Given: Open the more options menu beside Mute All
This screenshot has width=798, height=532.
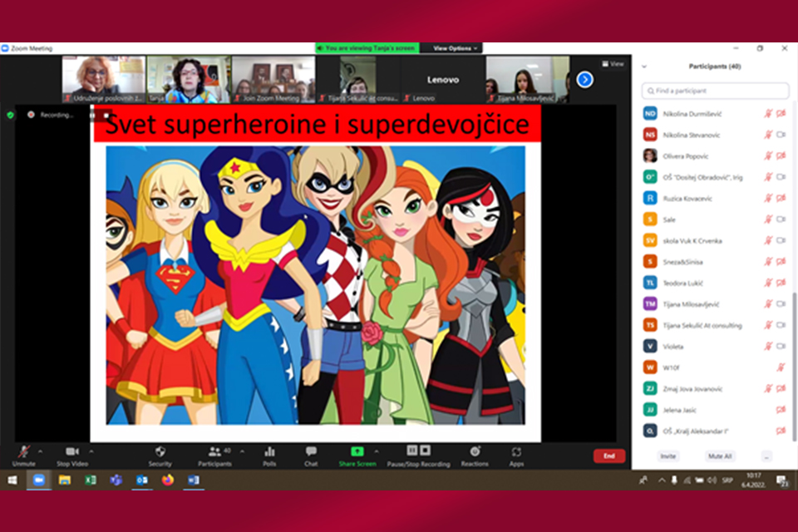Looking at the screenshot, I should tap(766, 456).
